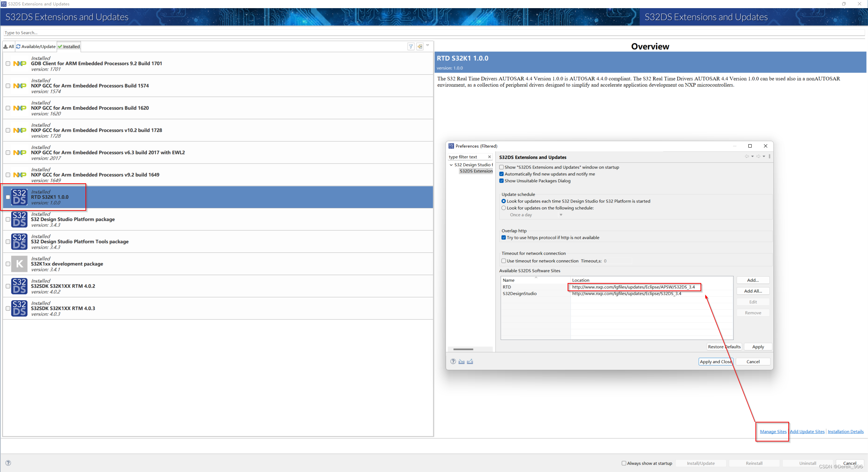This screenshot has height=472, width=868.
Task: Click the help icon in Preferences dialog
Action: (x=453, y=361)
